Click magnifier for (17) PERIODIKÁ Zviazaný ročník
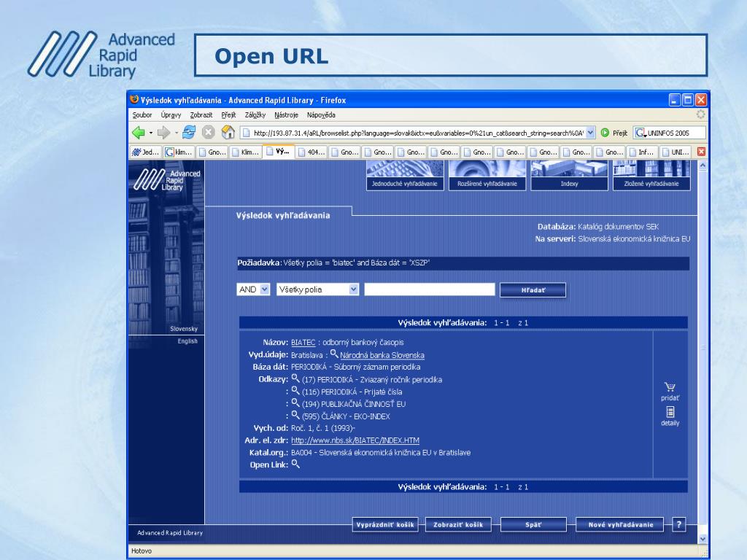The width and height of the screenshot is (747, 560). point(295,378)
